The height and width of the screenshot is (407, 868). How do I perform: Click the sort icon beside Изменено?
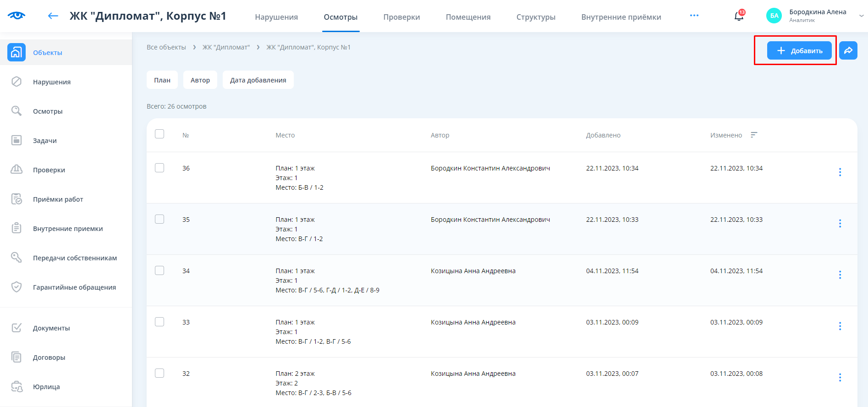pos(754,135)
